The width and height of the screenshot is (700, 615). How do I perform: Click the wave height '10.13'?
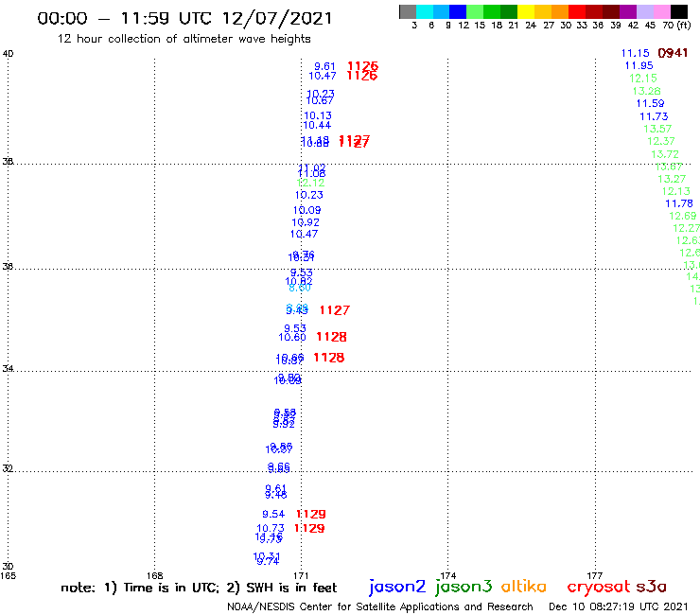[318, 115]
